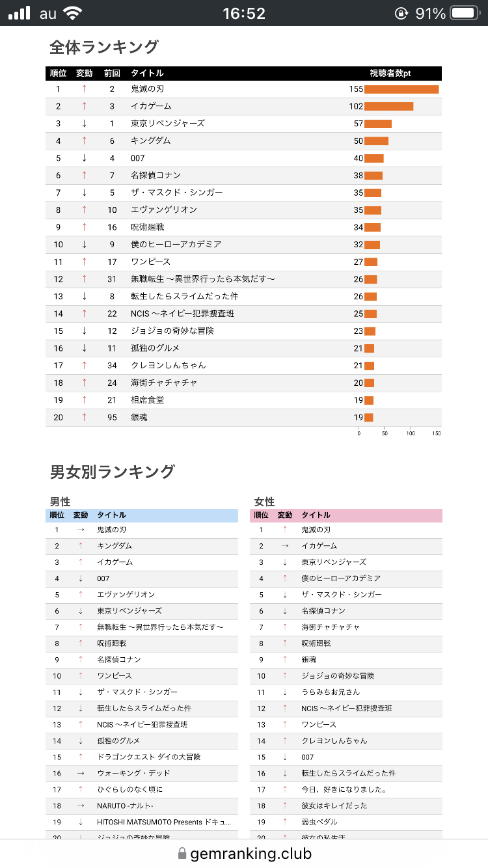Click the 変動 header in the male table
The width and height of the screenshot is (488, 868).
tap(81, 515)
